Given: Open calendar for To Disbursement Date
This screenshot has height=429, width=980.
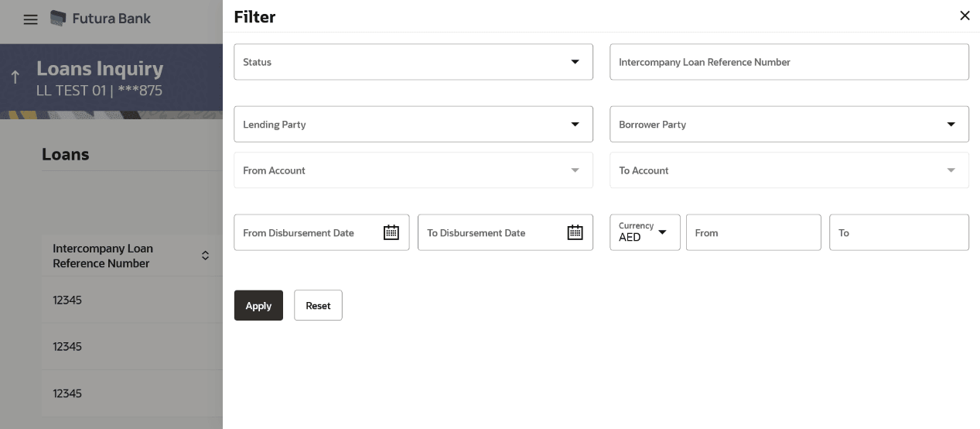Looking at the screenshot, I should (575, 232).
